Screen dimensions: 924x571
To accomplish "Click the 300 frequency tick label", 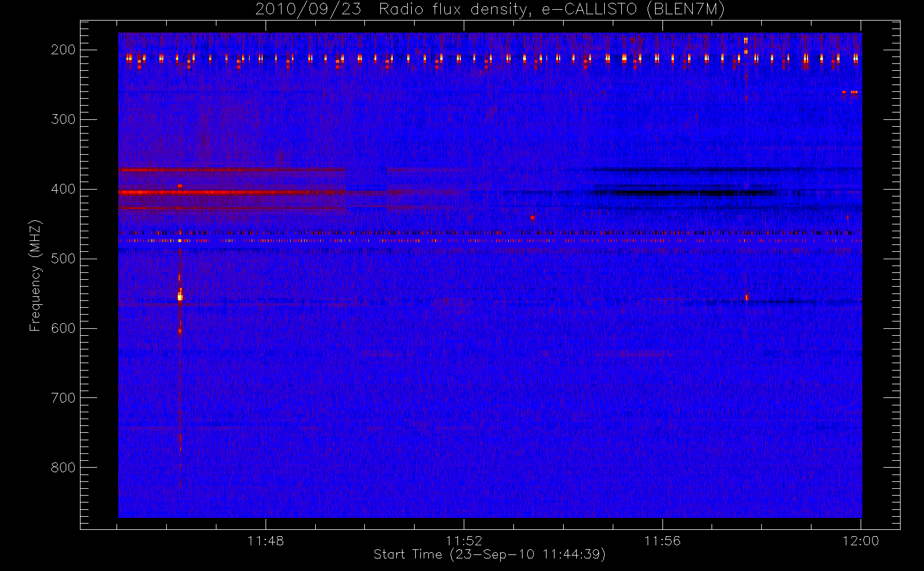I will (x=63, y=119).
